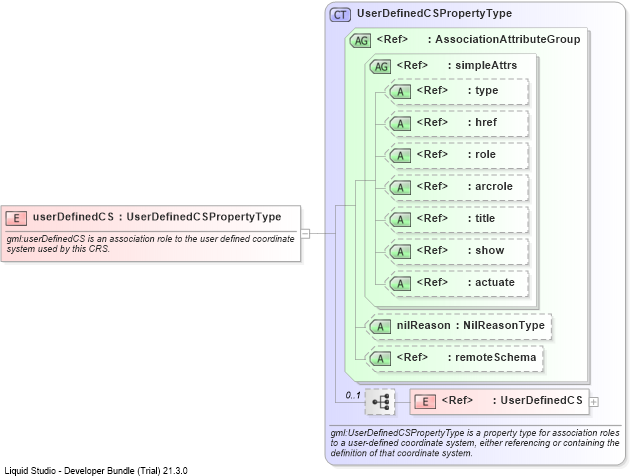The width and height of the screenshot is (630, 476).
Task: Select the ': type' attribute label
Action: [483, 90]
